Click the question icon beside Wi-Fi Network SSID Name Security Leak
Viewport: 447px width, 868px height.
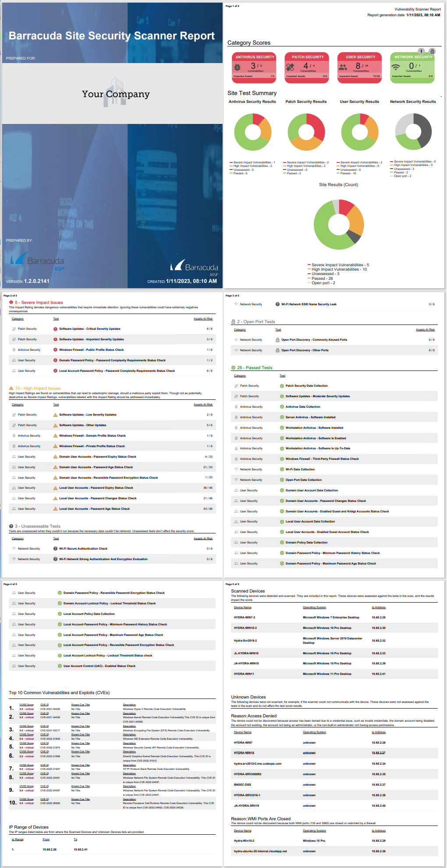(x=278, y=304)
